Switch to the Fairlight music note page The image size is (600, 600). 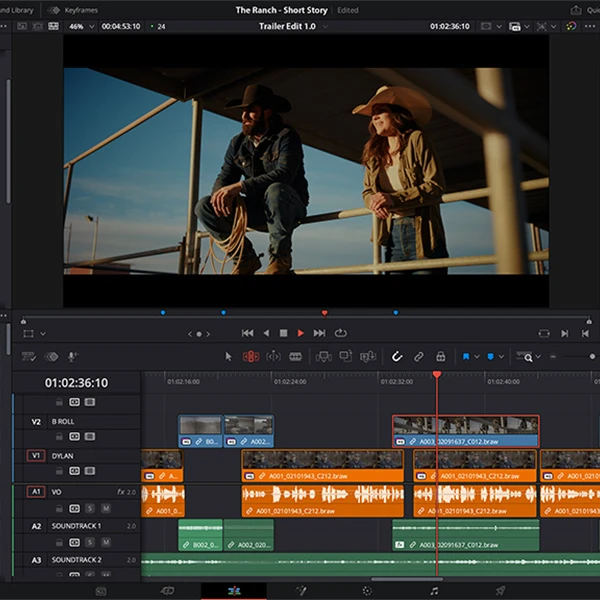pyautogui.click(x=433, y=591)
